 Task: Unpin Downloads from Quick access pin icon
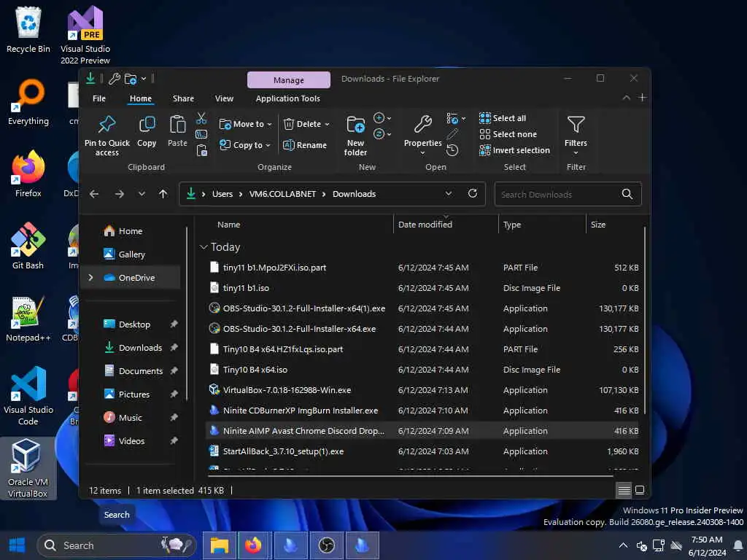(x=174, y=347)
